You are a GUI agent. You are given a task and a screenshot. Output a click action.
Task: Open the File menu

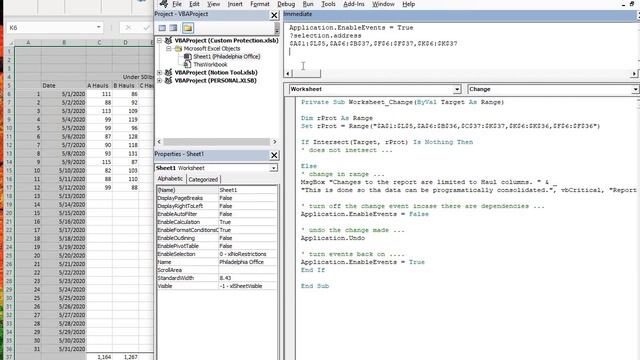point(177,4)
